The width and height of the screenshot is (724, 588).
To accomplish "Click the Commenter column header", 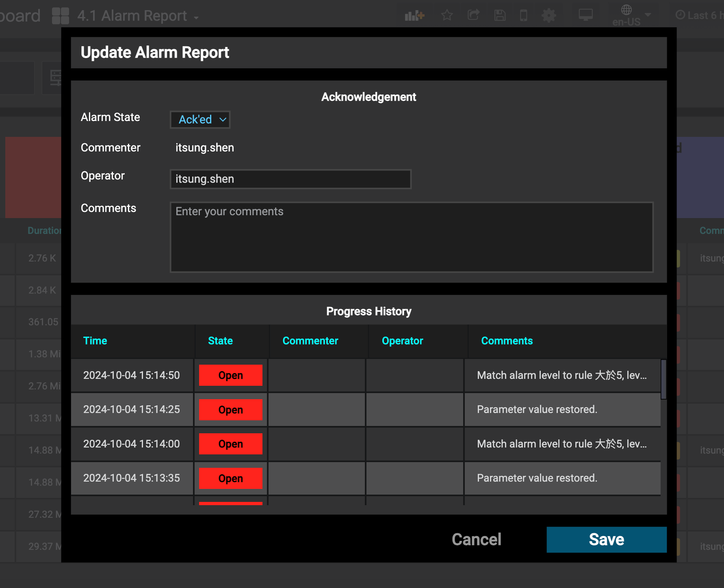I will point(310,341).
